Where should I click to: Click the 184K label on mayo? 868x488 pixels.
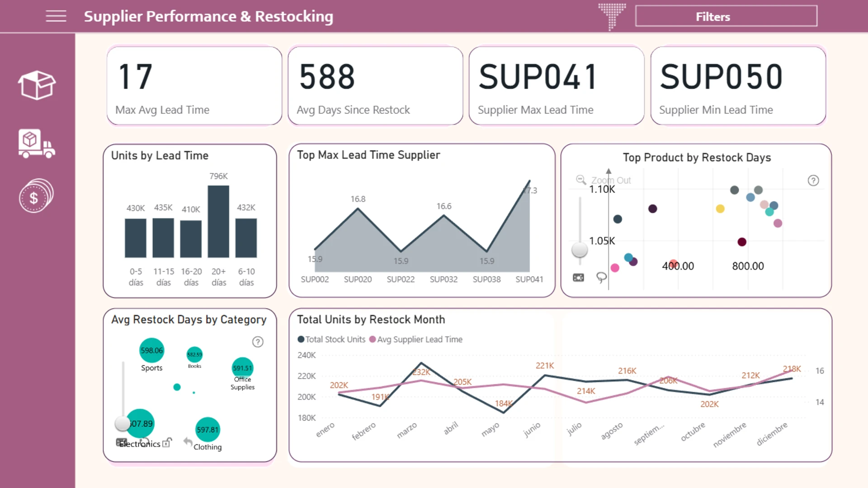pos(504,404)
